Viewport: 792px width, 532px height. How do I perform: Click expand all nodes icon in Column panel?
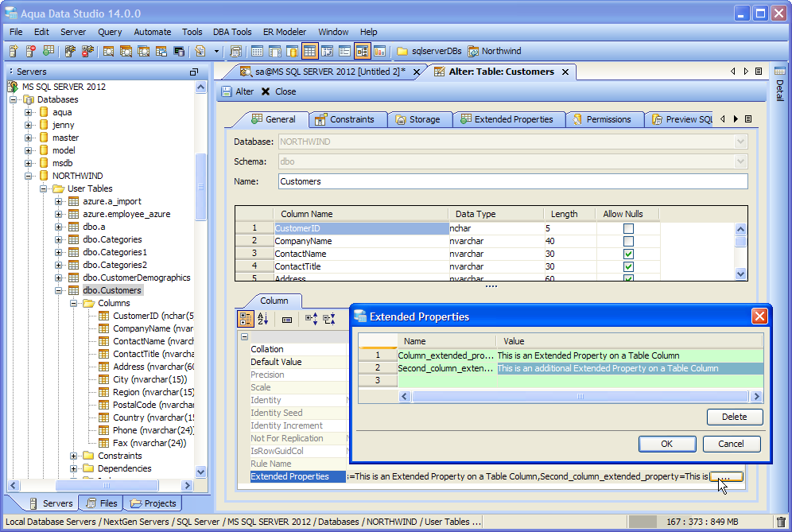pos(311,319)
